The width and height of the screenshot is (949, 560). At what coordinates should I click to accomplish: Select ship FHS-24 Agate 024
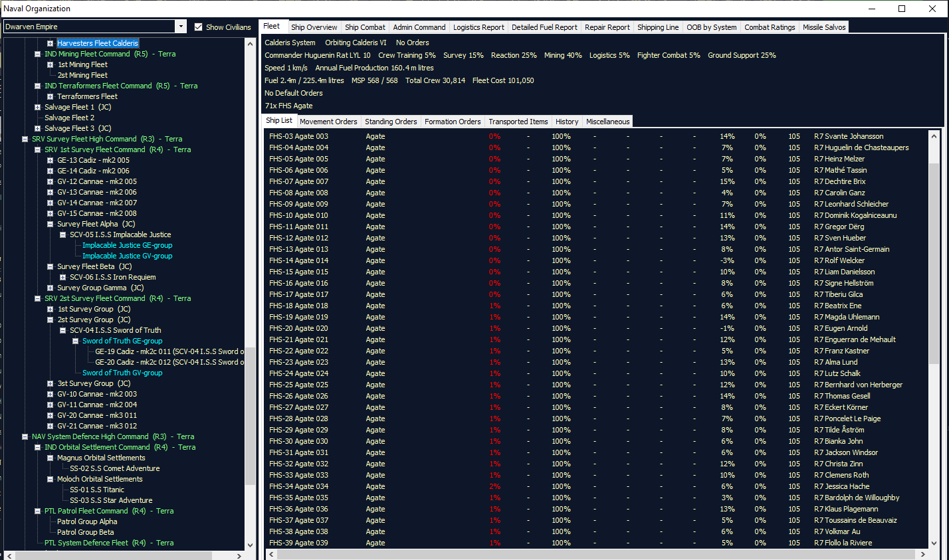point(298,373)
